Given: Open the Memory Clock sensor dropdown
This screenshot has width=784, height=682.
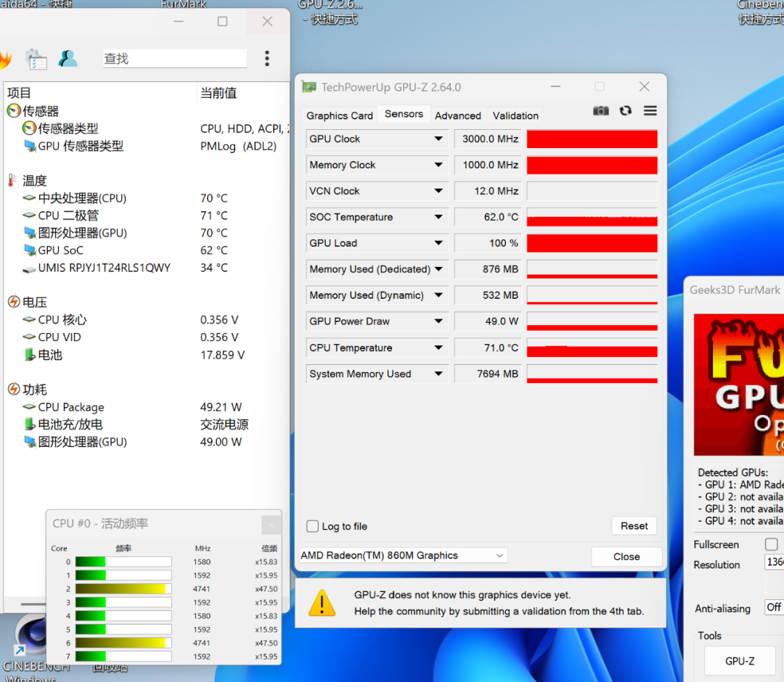Looking at the screenshot, I should coord(438,165).
